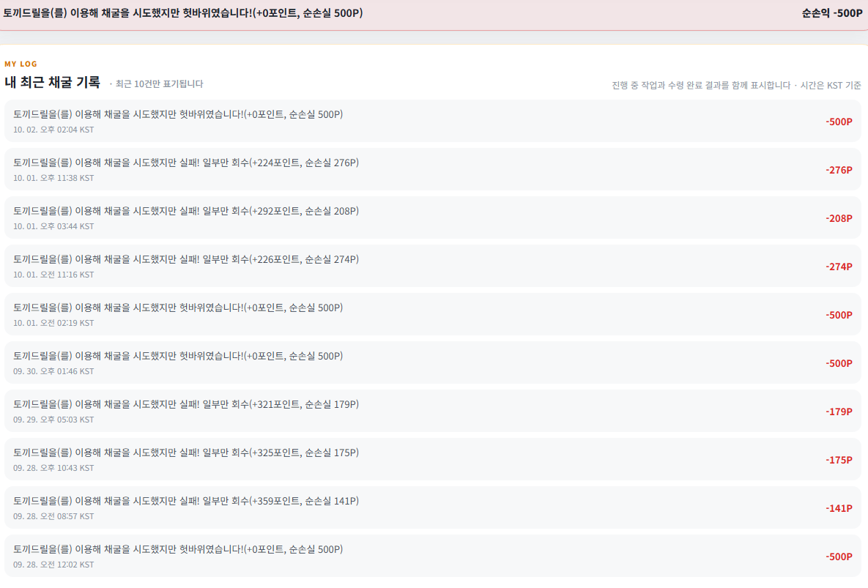Select the red "-141P" amount
This screenshot has width=868, height=588.
coord(839,508)
